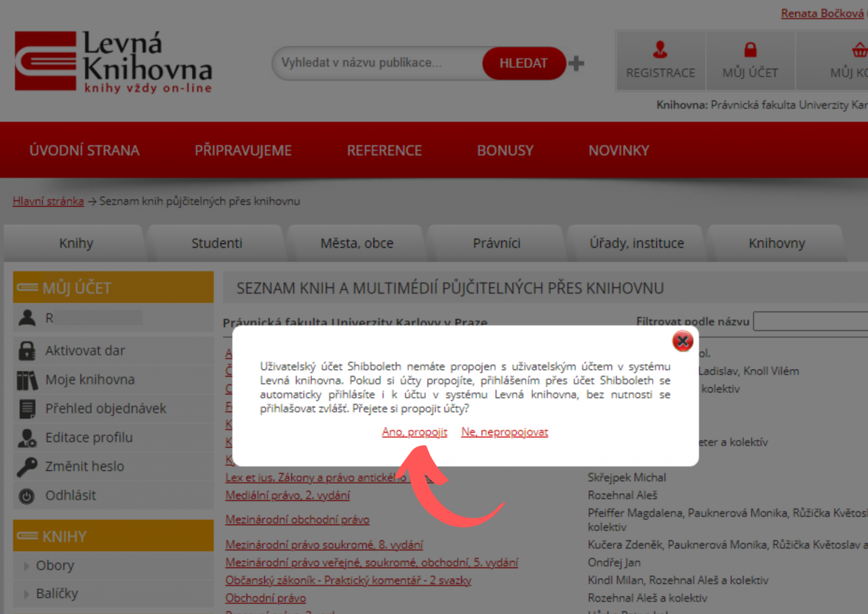Image resolution: width=868 pixels, height=614 pixels.
Task: Switch to the Města, obce tab
Action: click(357, 243)
